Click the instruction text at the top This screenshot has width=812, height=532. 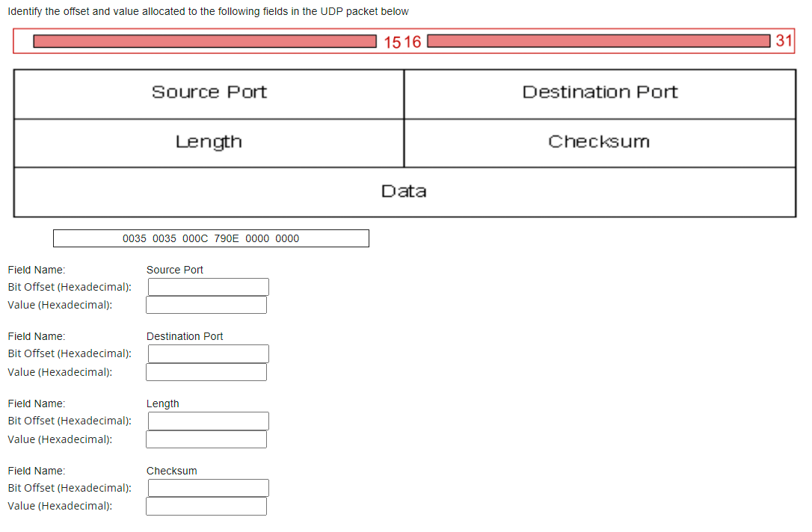pyautogui.click(x=208, y=11)
